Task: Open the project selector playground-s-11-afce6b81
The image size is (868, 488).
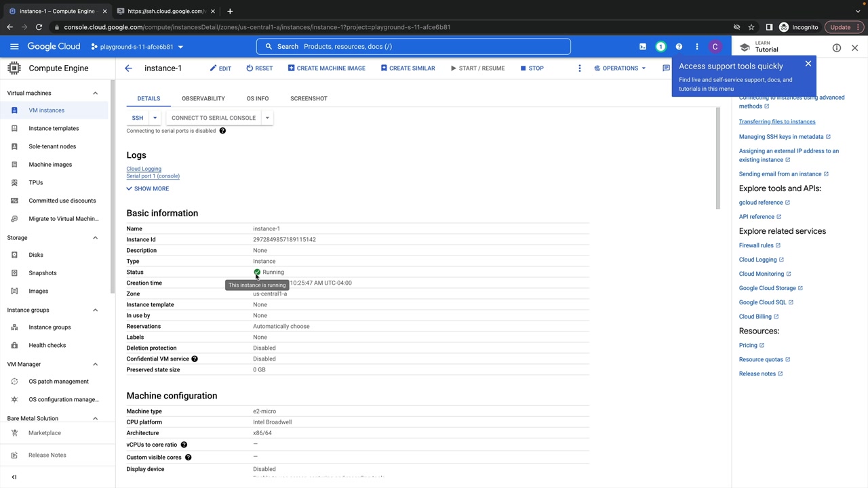Action: pyautogui.click(x=137, y=47)
